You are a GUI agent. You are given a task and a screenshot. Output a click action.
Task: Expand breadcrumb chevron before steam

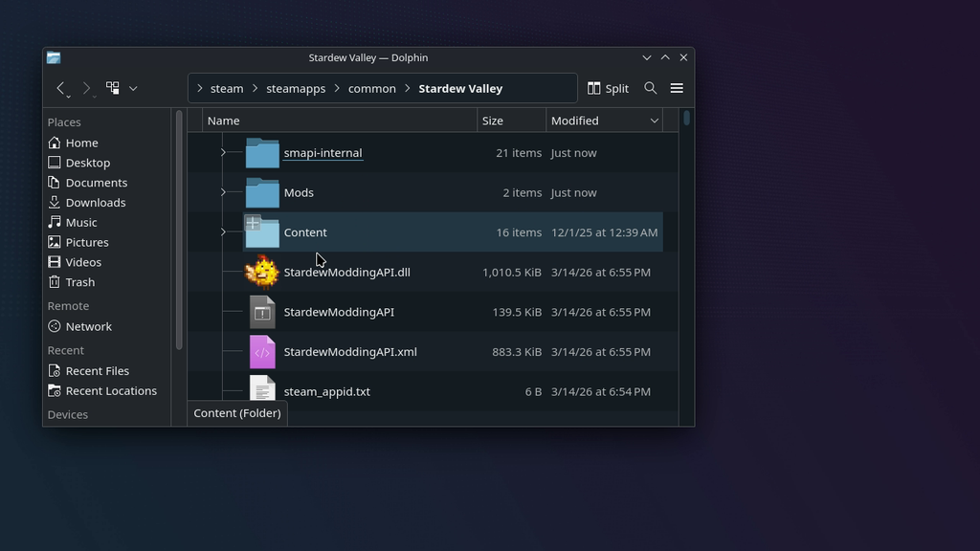[x=200, y=89]
